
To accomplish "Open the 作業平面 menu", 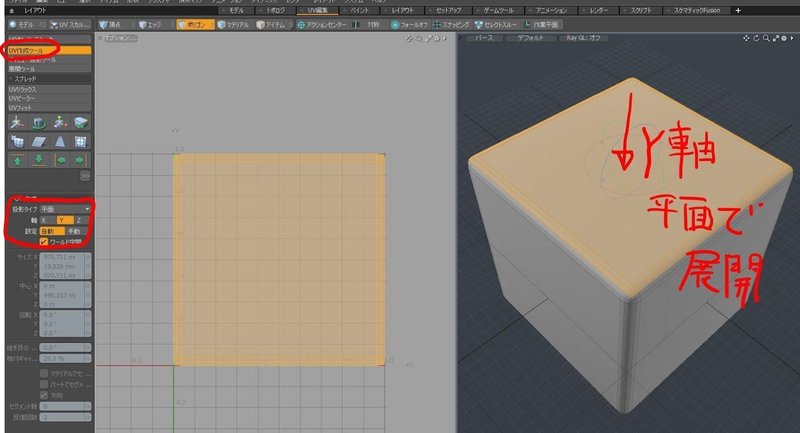I will coord(541,24).
